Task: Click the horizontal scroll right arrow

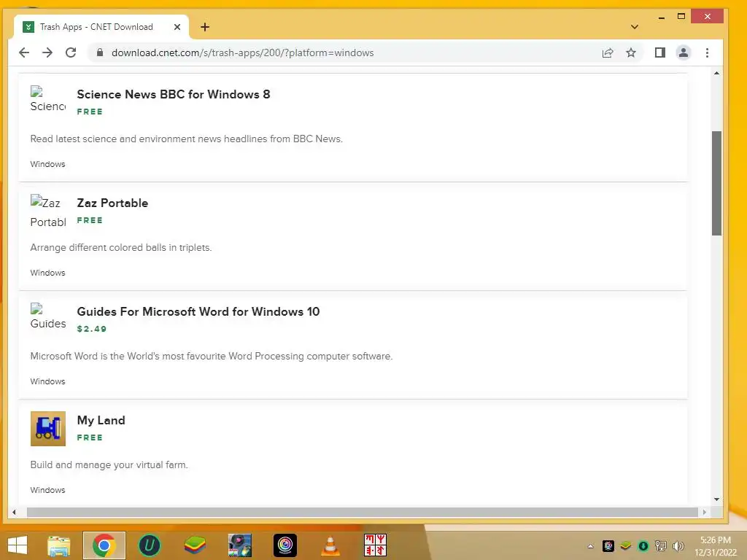Action: [x=704, y=513]
